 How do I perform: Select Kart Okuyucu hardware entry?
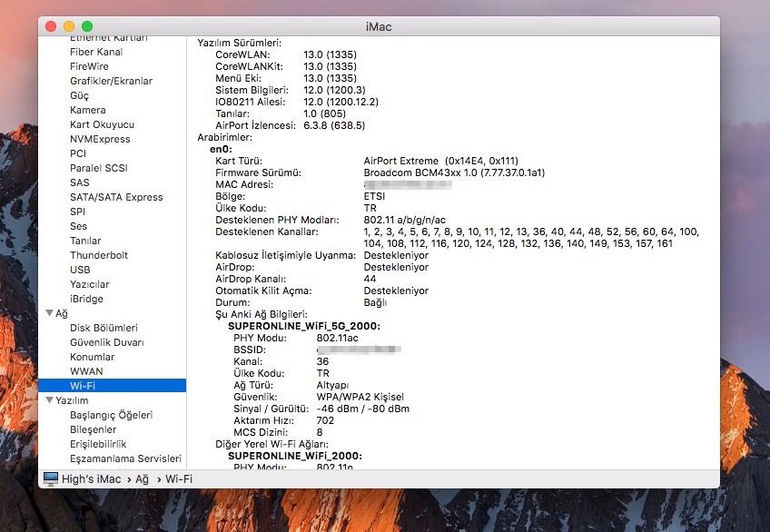tap(102, 124)
